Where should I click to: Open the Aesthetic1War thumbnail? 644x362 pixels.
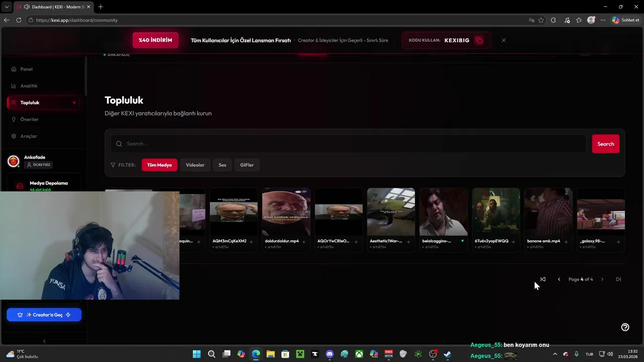click(x=391, y=212)
